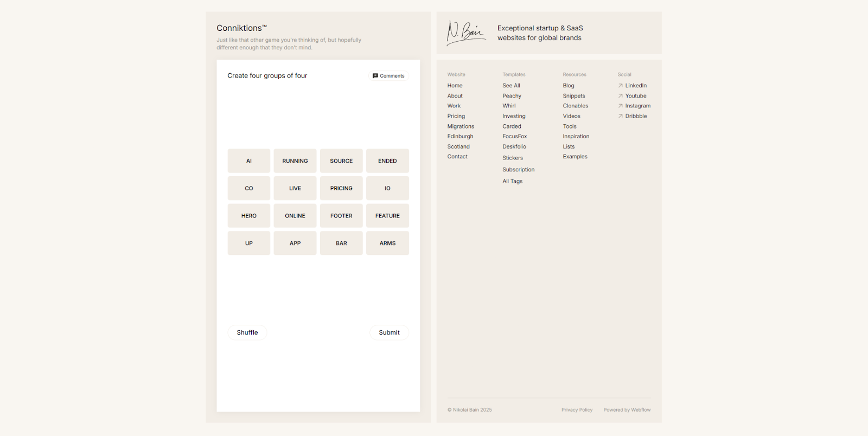Select the HERO tile
This screenshot has width=868, height=436.
(x=249, y=216)
